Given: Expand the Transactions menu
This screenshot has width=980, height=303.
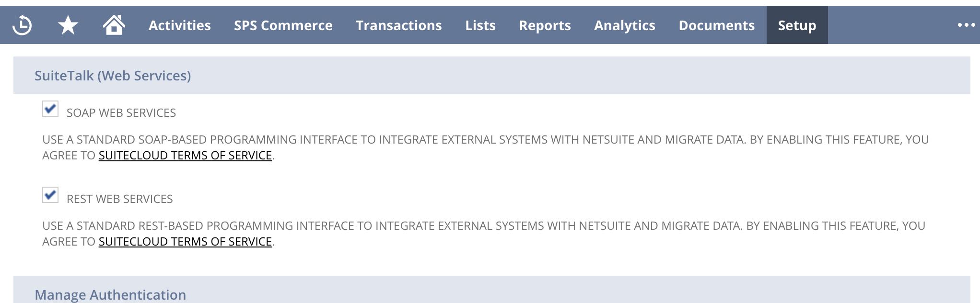Looking at the screenshot, I should click(398, 25).
